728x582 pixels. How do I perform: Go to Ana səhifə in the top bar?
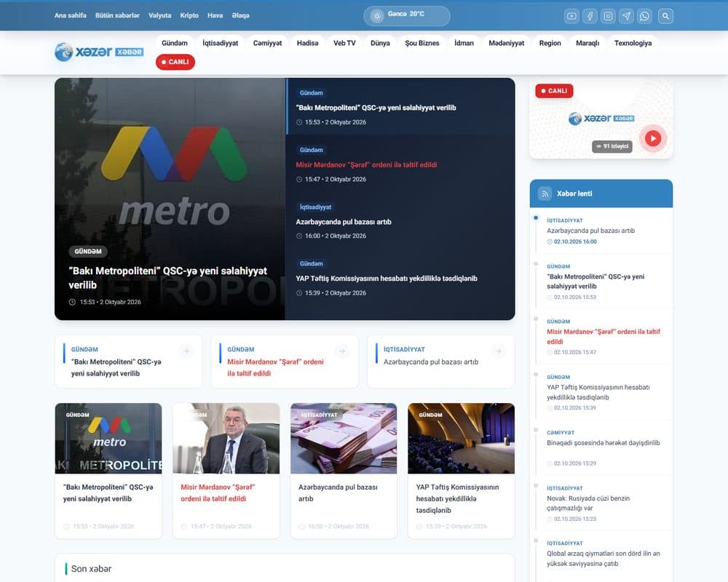click(x=70, y=15)
